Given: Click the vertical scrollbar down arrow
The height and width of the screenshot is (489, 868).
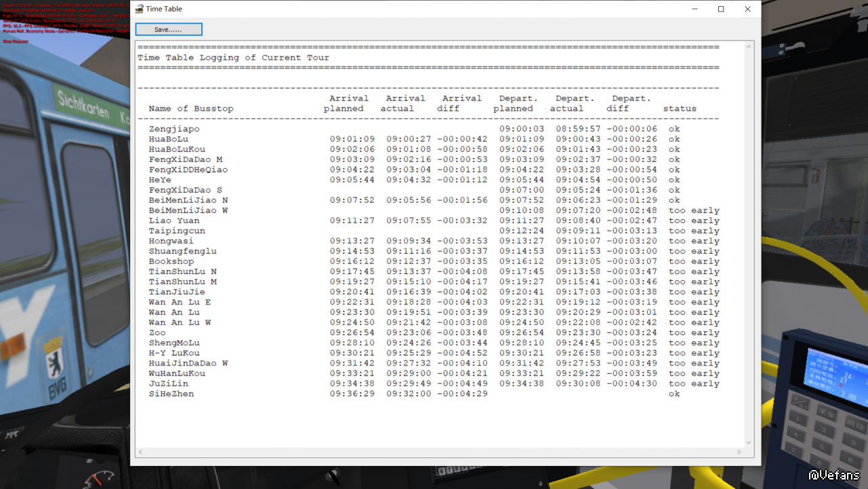Looking at the screenshot, I should coord(749,442).
